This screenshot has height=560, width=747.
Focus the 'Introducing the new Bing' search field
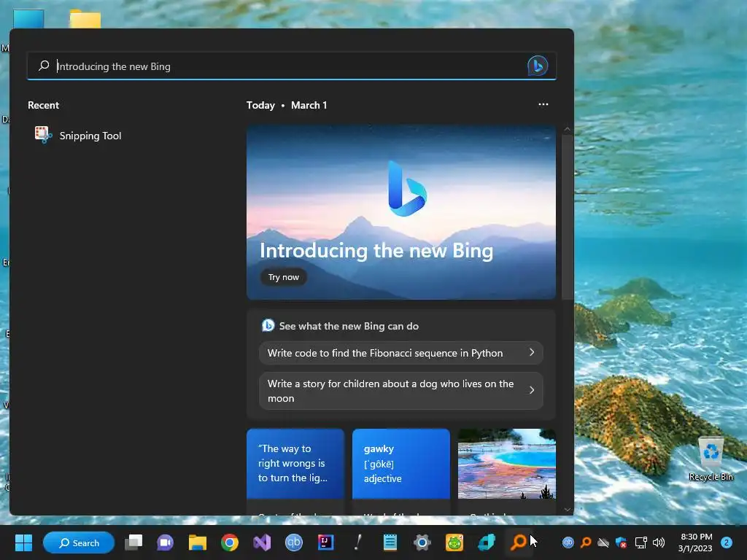[x=292, y=66]
